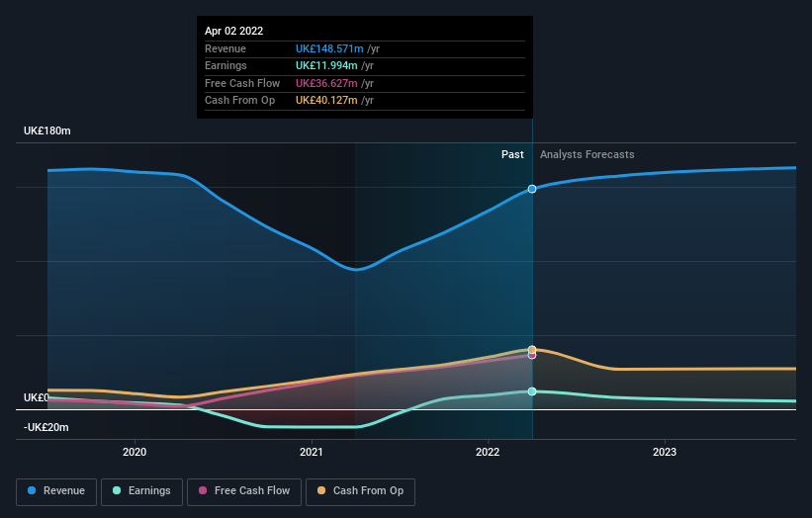
Task: Click the 2023 x-axis label
Action: click(665, 452)
